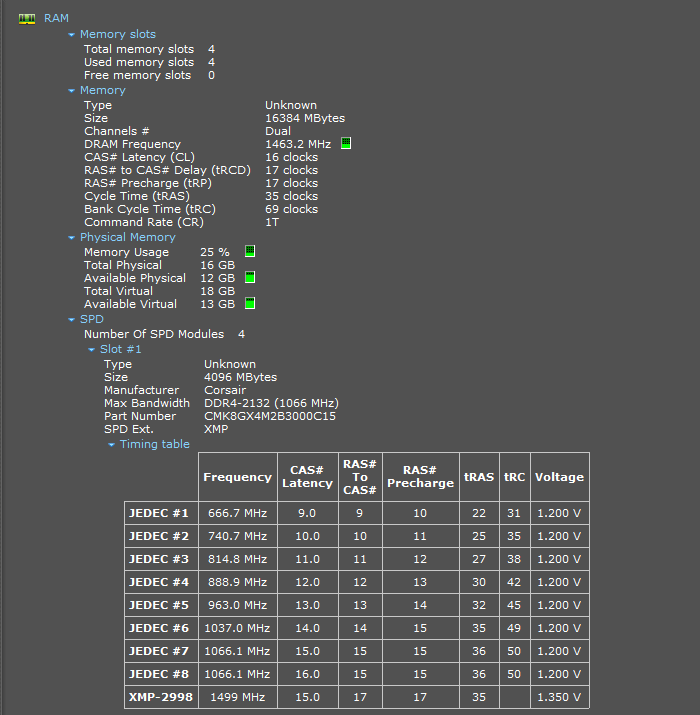Image resolution: width=700 pixels, height=715 pixels.
Task: Click the Memory slots heading
Action: coord(118,34)
